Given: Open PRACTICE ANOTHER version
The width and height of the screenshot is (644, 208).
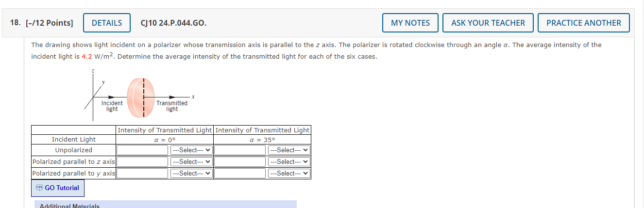Looking at the screenshot, I should [x=583, y=23].
